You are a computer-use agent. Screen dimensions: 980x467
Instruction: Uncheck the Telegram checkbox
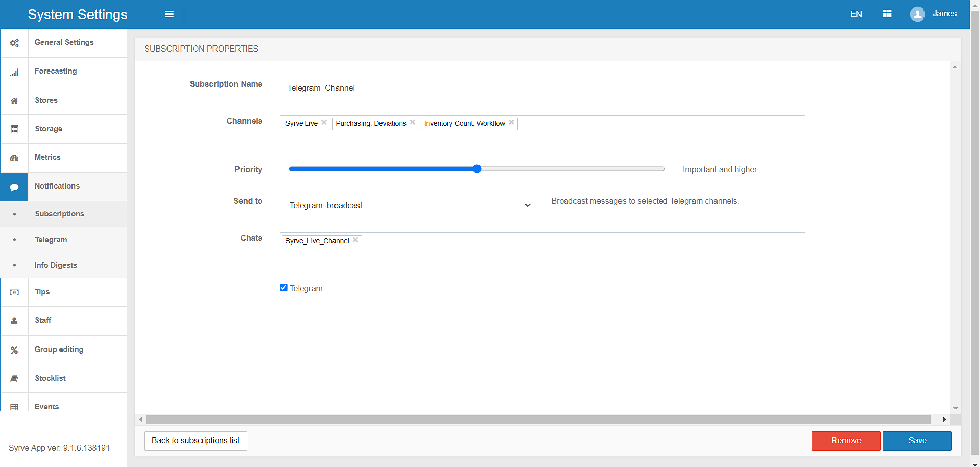click(x=283, y=288)
